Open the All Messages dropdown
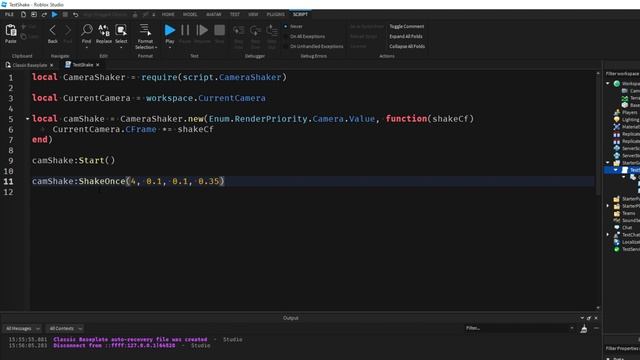The width and height of the screenshot is (640, 360). pyautogui.click(x=23, y=329)
